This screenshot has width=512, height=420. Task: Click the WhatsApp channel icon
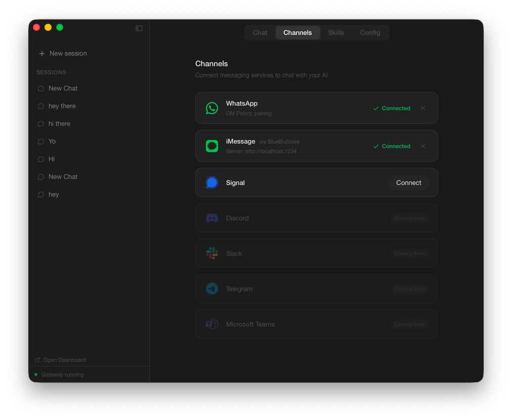(211, 108)
